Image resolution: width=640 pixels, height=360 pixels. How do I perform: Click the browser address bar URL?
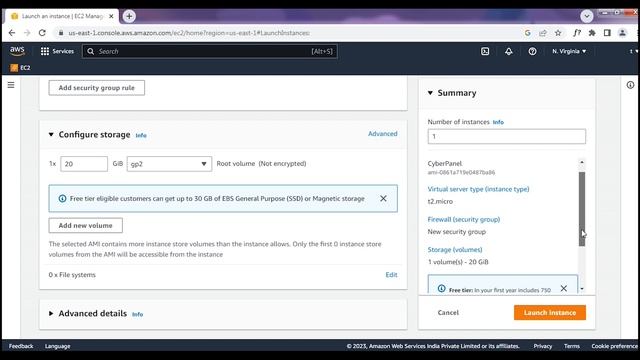(x=189, y=33)
